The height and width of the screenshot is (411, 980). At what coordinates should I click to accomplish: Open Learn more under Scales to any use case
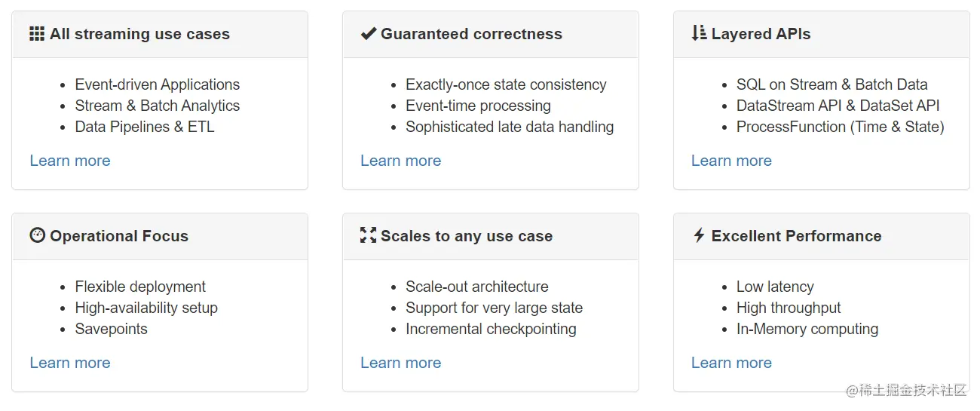point(400,363)
